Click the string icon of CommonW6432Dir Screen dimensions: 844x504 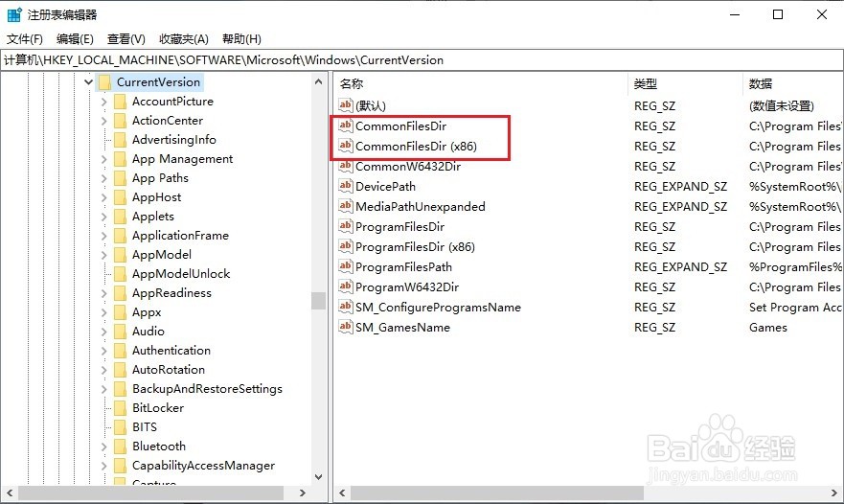[x=345, y=166]
